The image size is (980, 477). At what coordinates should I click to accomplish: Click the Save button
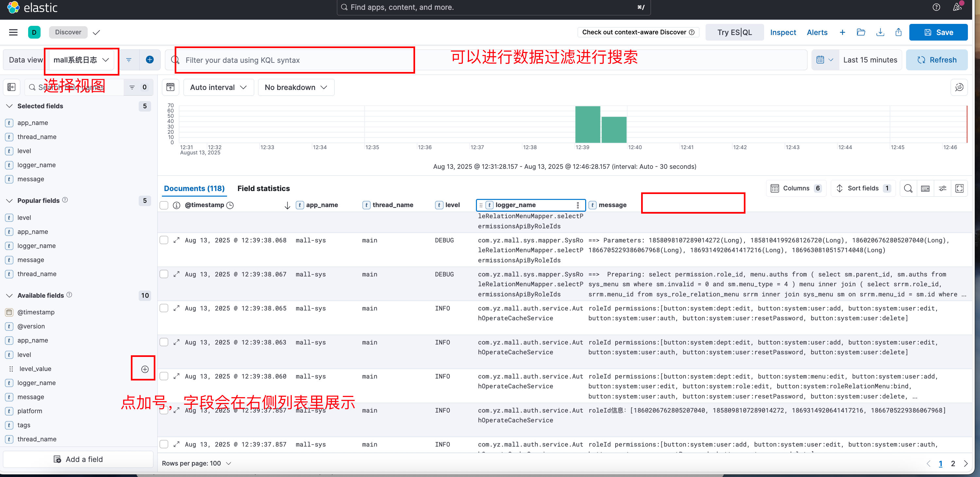click(938, 32)
